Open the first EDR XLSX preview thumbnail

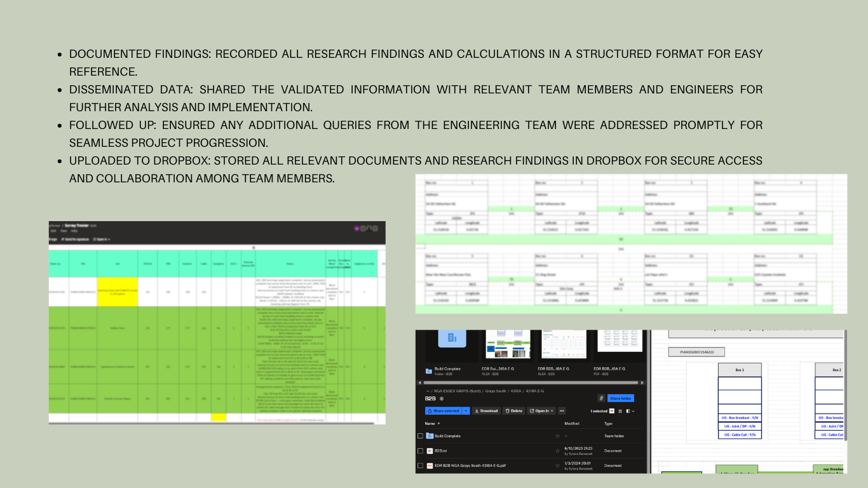(508, 344)
